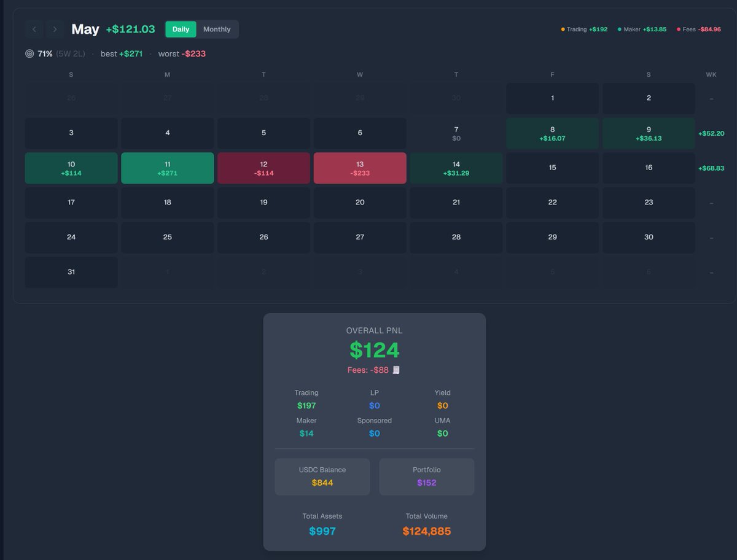737x560 pixels.
Task: Click the teal Maker legend dot
Action: [x=619, y=29]
